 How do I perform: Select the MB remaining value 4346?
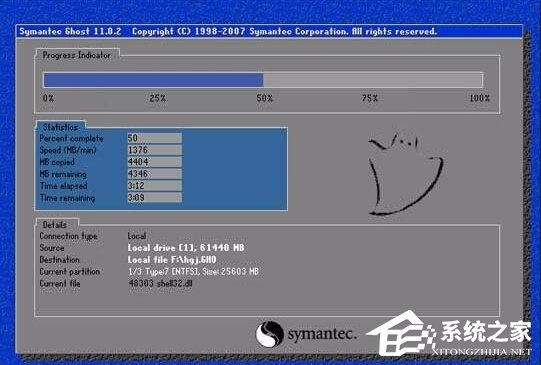click(x=155, y=174)
